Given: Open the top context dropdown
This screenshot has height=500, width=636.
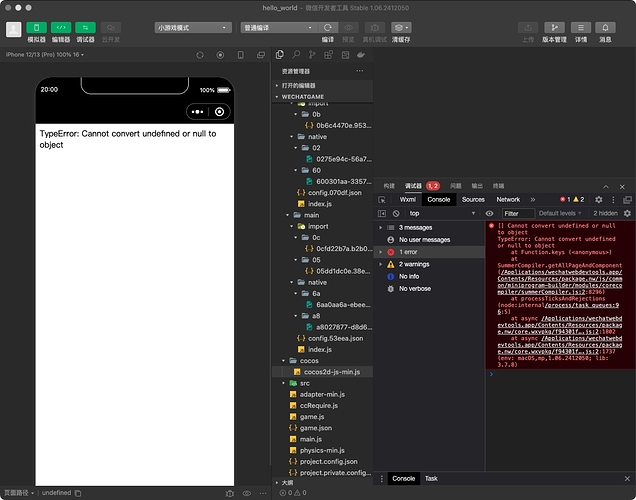Looking at the screenshot, I should [442, 213].
